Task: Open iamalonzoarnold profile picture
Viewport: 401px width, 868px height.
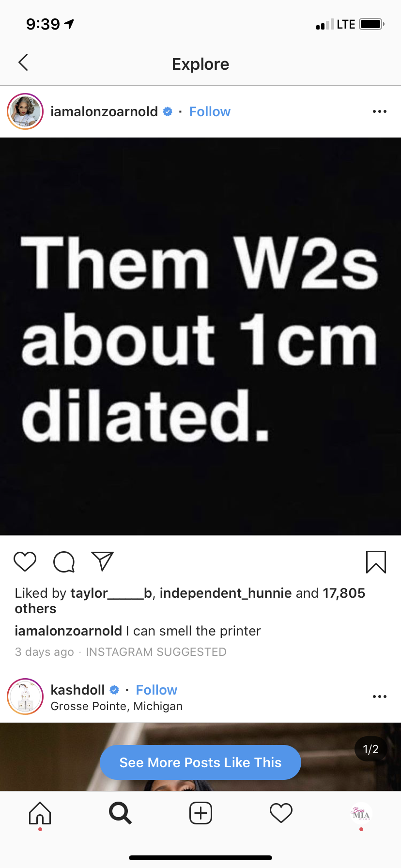Action: (x=25, y=111)
